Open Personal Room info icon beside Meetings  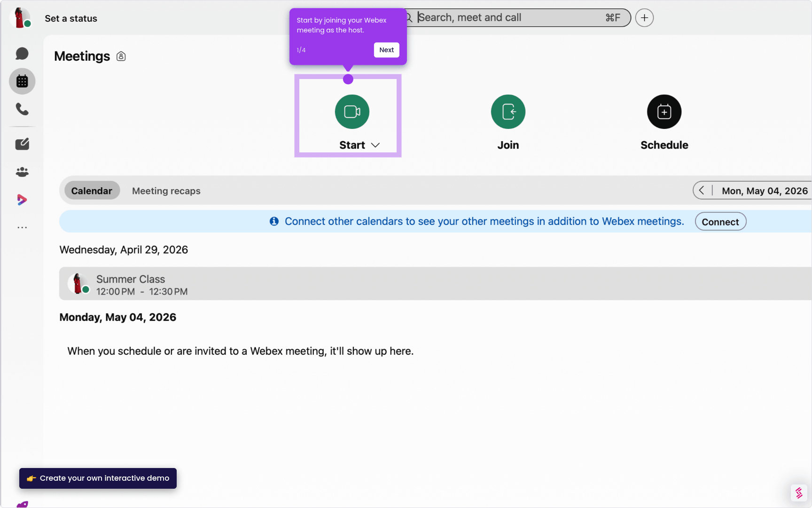pyautogui.click(x=121, y=56)
